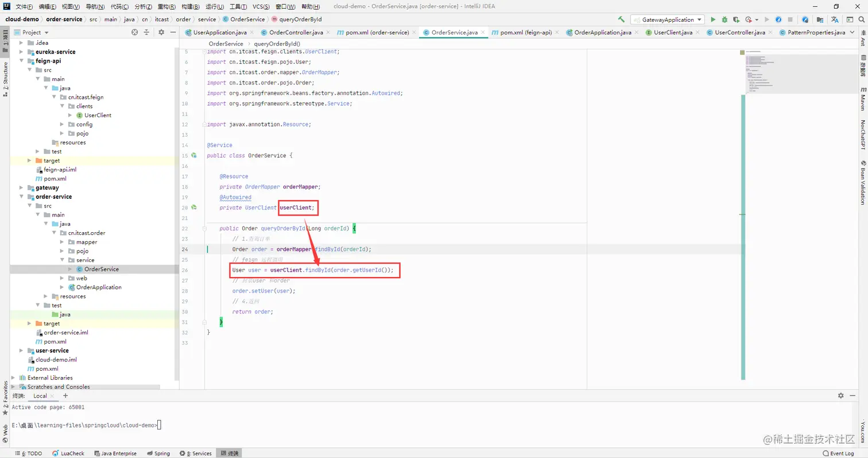Toggle the Bean Validation side panel
Image resolution: width=868 pixels, height=458 pixels.
tap(863, 183)
